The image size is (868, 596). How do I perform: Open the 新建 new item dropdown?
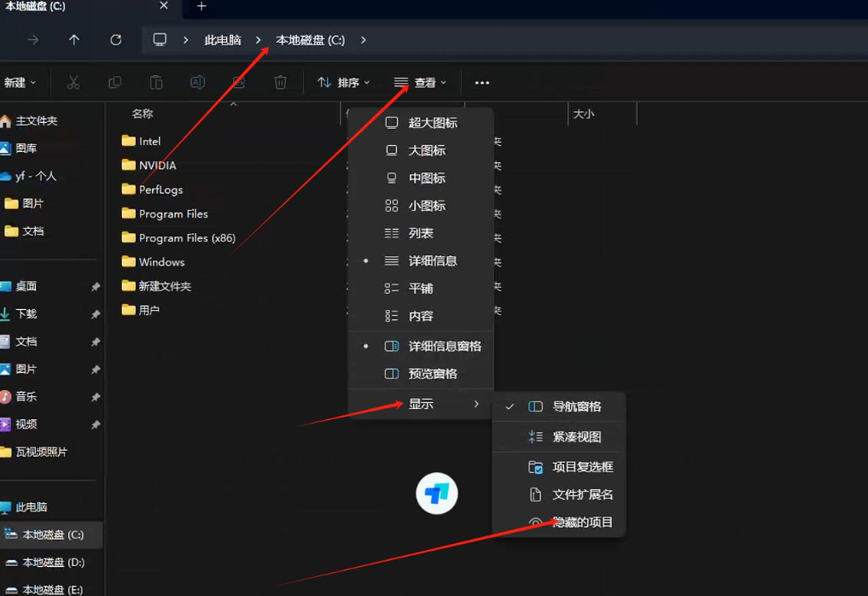(20, 83)
